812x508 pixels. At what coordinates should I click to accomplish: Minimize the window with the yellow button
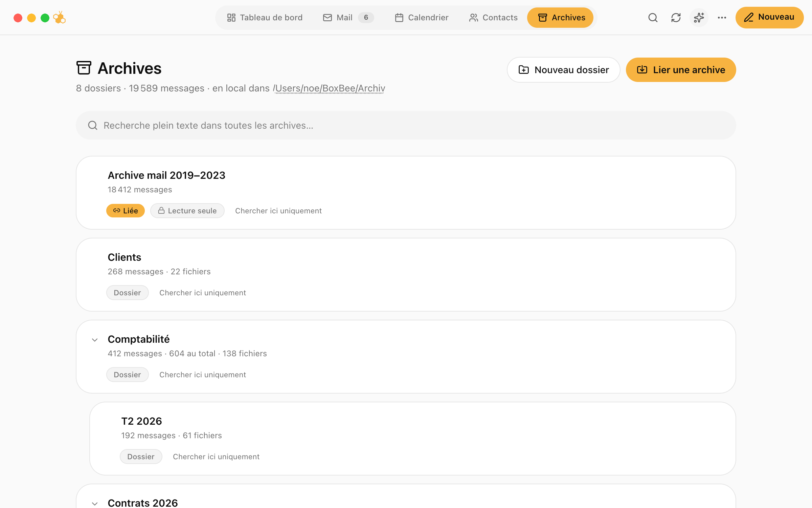pyautogui.click(x=31, y=18)
